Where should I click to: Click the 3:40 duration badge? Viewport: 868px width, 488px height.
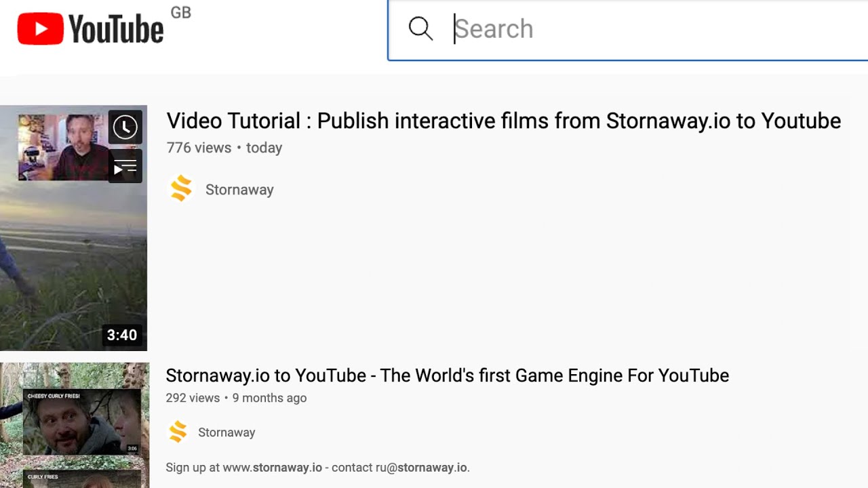(x=122, y=335)
